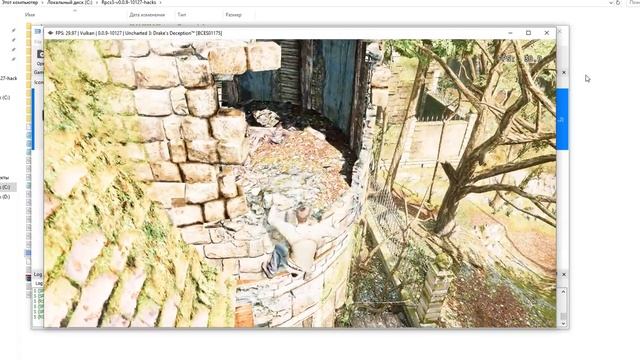This screenshot has width=640, height=360.
Task: Select the blue highlighted game list row
Action: coord(562,119)
